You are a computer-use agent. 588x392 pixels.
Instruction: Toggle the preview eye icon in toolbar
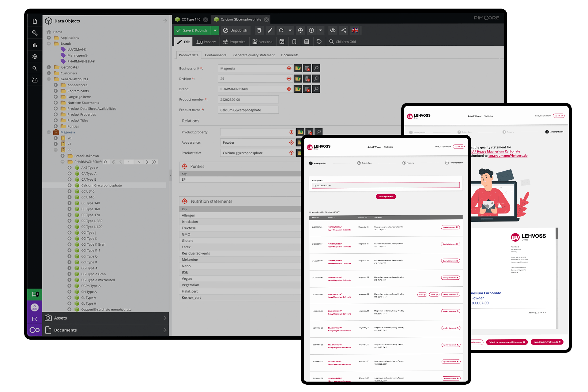pos(333,30)
